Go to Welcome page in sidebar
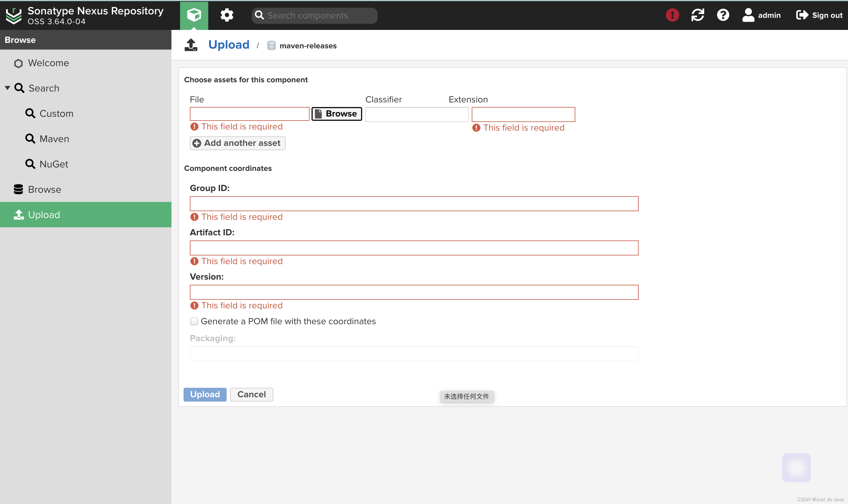Viewport: 848px width, 504px height. click(48, 63)
